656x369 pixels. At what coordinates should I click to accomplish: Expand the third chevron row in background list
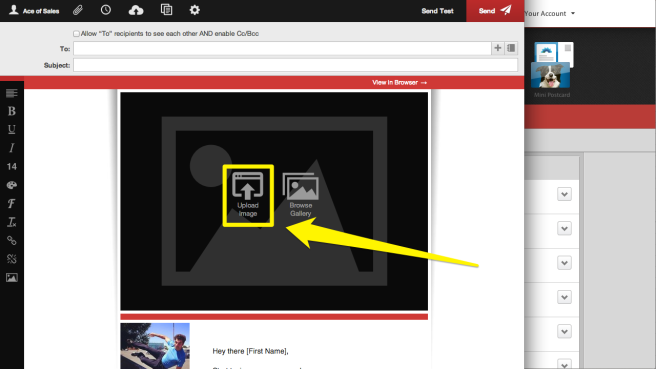pyautogui.click(x=564, y=263)
